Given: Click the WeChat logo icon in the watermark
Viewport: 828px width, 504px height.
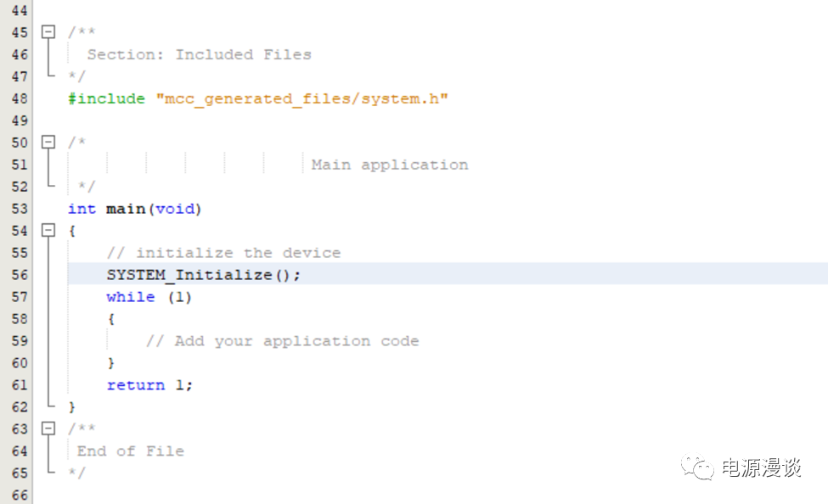Looking at the screenshot, I should click(x=700, y=467).
